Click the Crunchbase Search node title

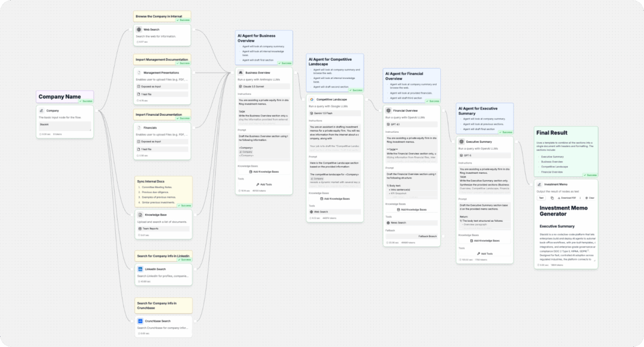[157, 321]
